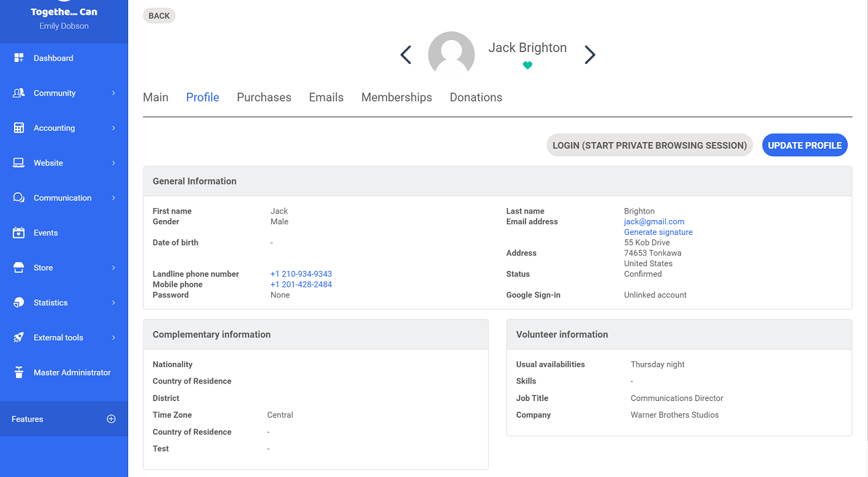Click the green heart icon under name
This screenshot has height=477, width=868.
pyautogui.click(x=527, y=65)
